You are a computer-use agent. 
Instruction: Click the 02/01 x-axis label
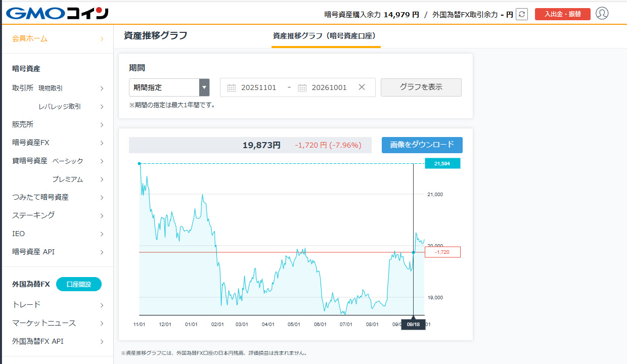217,325
